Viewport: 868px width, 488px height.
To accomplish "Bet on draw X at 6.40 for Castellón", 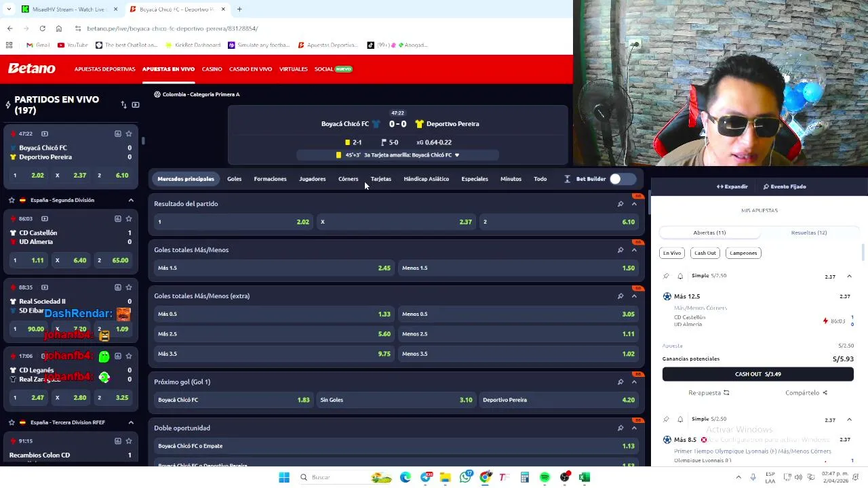I will pyautogui.click(x=71, y=260).
